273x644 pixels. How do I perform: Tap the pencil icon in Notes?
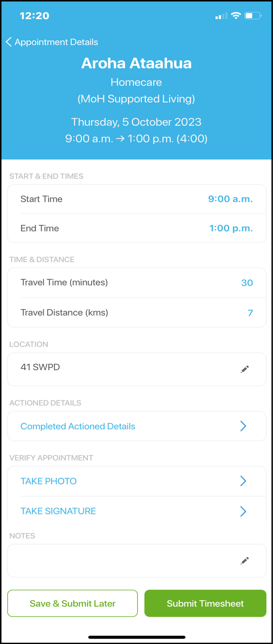pos(245,560)
